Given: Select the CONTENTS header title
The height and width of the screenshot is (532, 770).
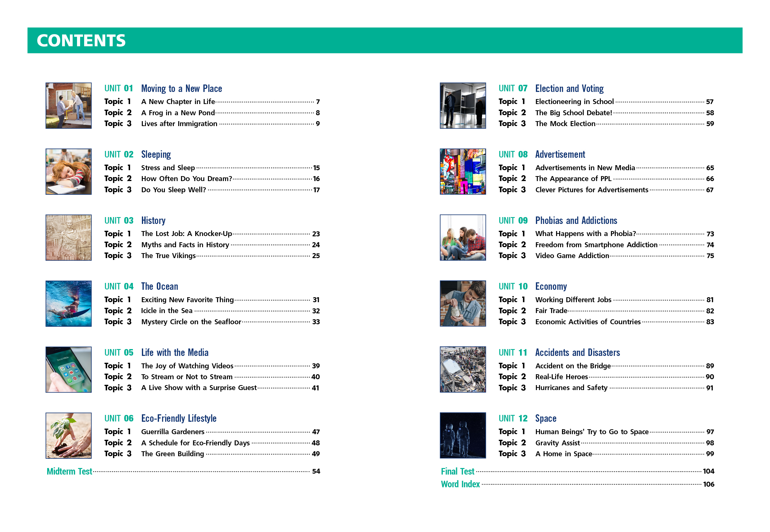Looking at the screenshot, I should click(81, 41).
